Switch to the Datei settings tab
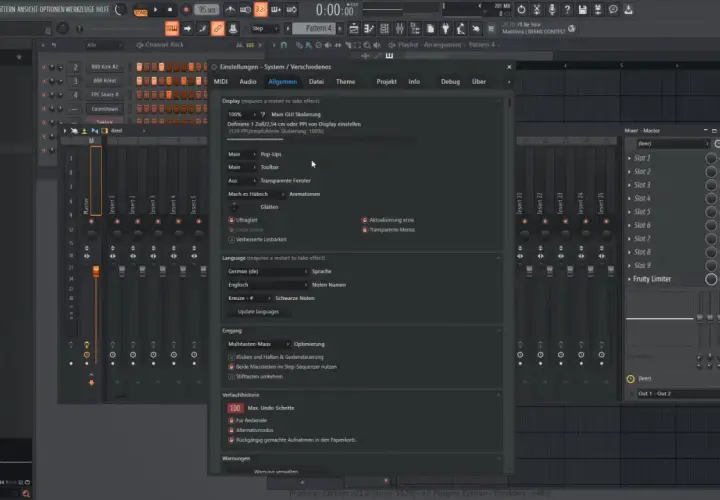 click(316, 82)
